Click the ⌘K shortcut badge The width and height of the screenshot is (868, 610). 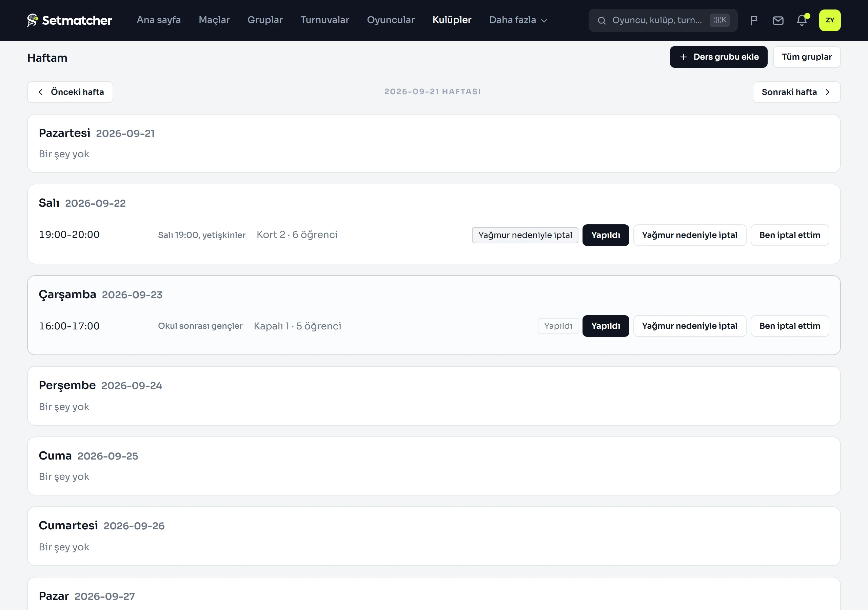[720, 20]
